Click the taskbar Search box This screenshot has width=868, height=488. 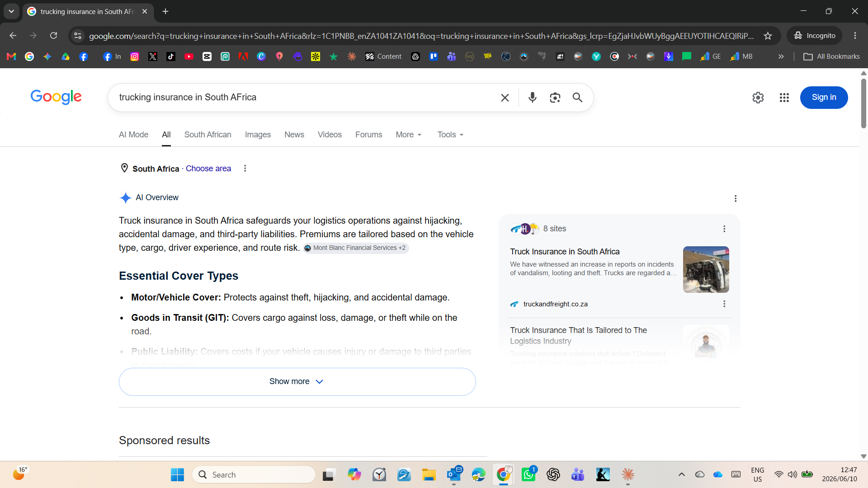pyautogui.click(x=254, y=474)
